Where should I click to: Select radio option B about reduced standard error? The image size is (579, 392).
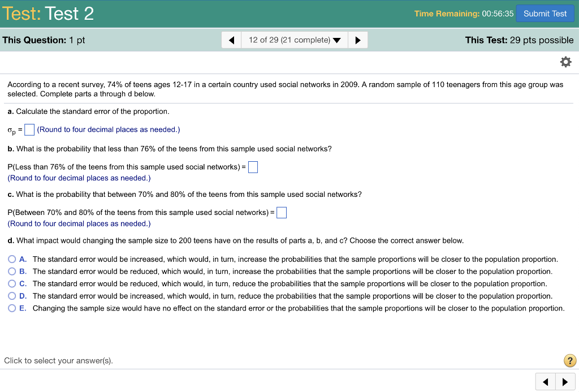pos(12,272)
